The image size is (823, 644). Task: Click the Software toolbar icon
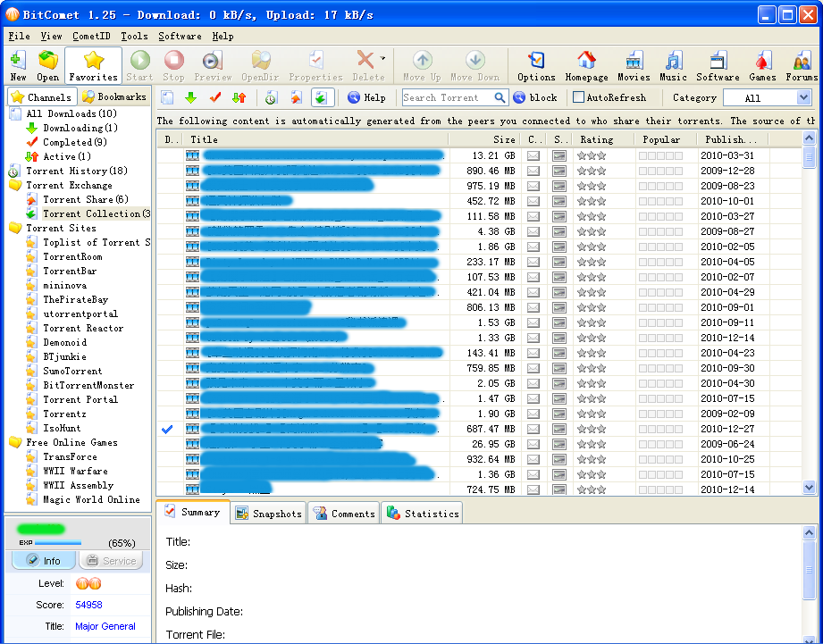coord(718,66)
